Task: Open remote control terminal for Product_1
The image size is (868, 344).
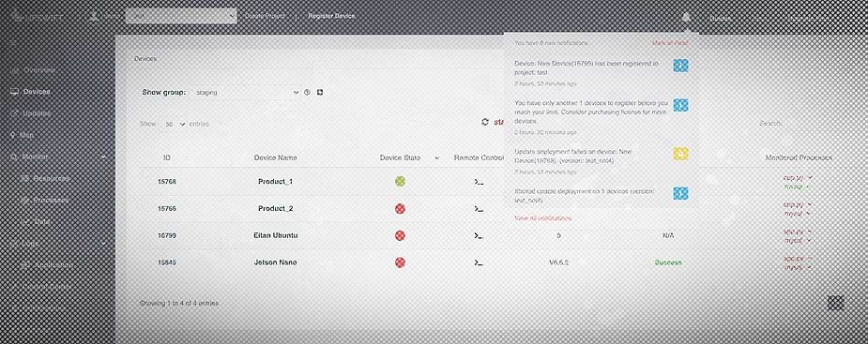Action: coord(479,182)
